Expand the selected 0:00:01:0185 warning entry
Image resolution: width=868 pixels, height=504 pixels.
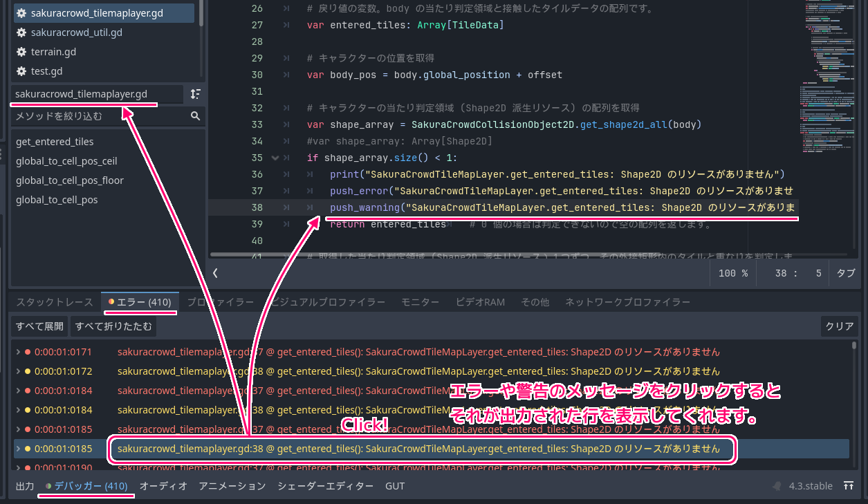pos(19,449)
